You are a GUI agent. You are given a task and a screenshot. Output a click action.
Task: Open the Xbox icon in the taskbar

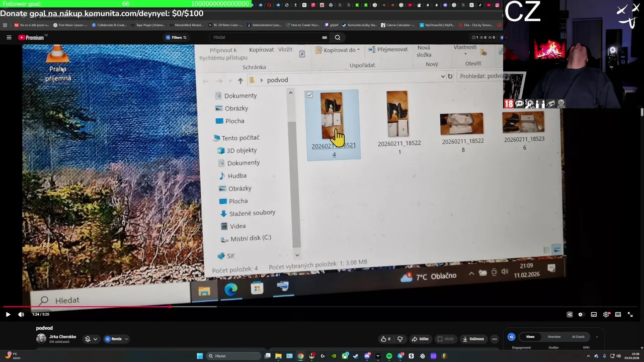coord(345,356)
